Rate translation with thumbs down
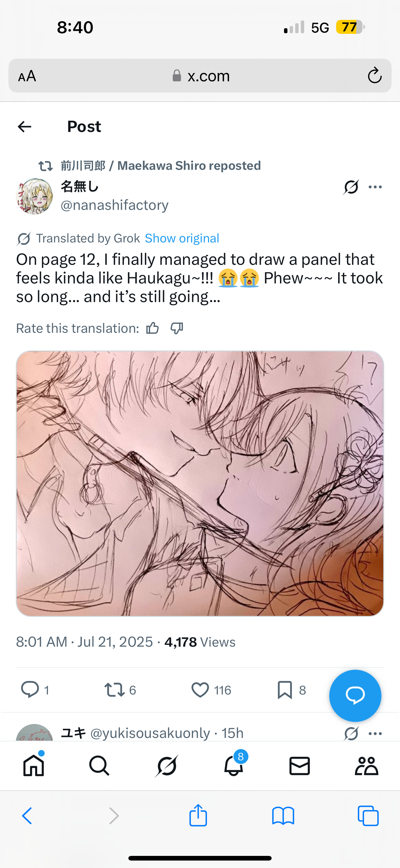 pyautogui.click(x=177, y=328)
